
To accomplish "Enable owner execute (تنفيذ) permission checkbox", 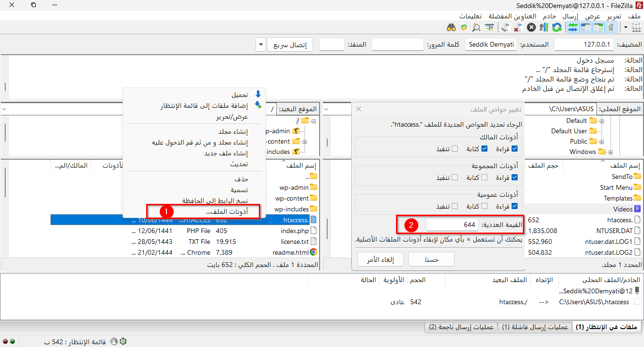I will [454, 149].
